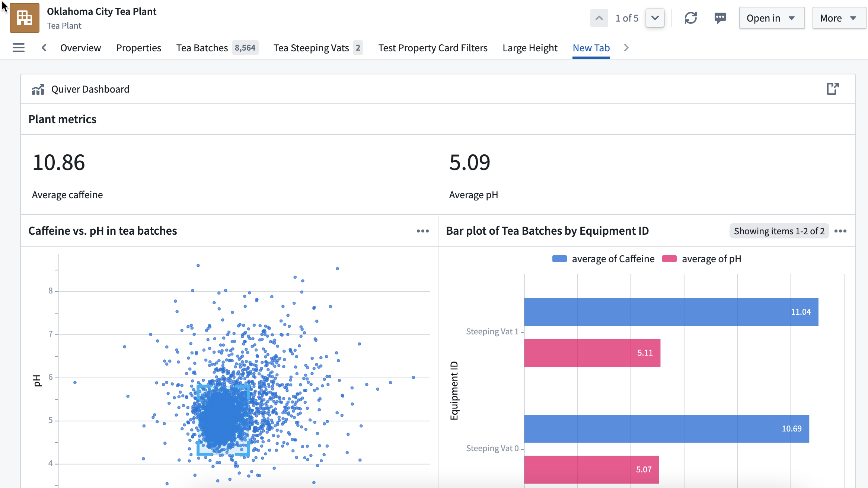Open the comments speech bubble icon
The image size is (868, 488).
720,18
